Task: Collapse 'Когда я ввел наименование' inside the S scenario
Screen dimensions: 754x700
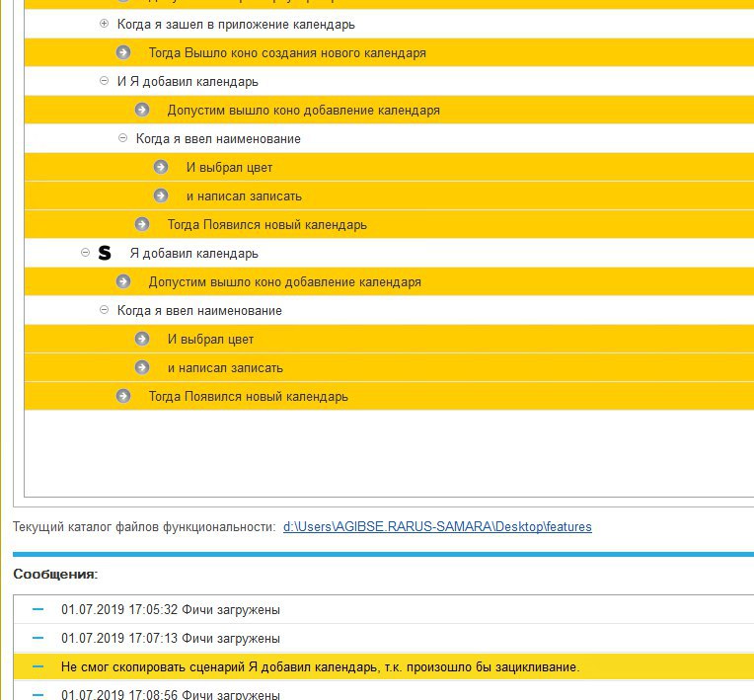Action: (x=104, y=310)
